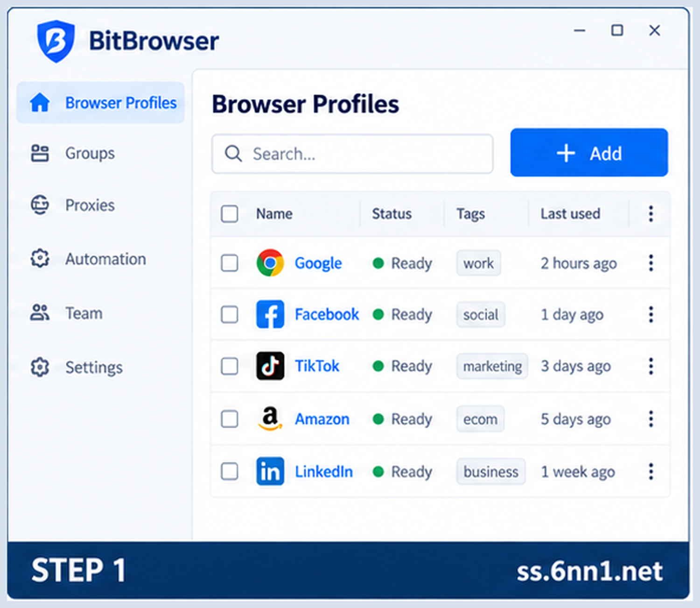Screen dimensions: 700x608
Task: Click the Name column header
Action: tap(274, 214)
